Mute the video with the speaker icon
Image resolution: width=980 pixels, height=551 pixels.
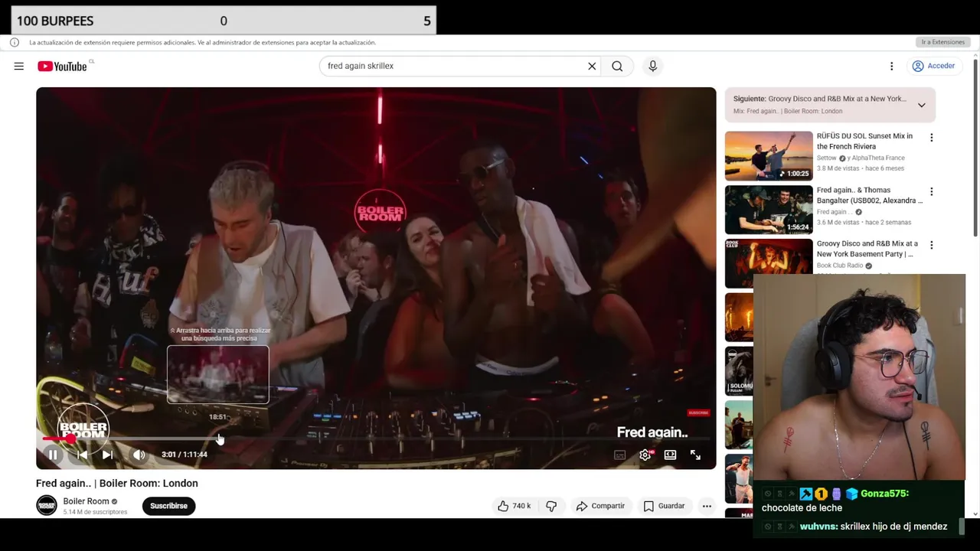click(139, 455)
